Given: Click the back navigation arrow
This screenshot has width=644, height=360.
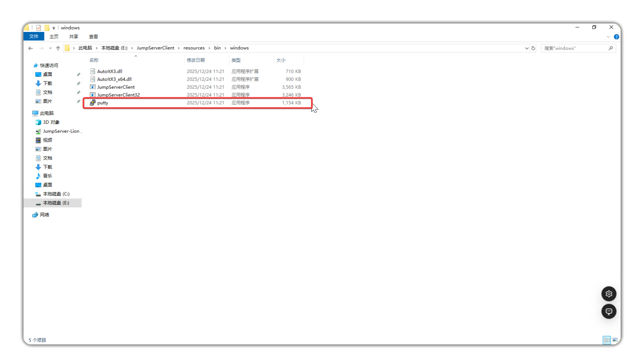Looking at the screenshot, I should coord(31,48).
